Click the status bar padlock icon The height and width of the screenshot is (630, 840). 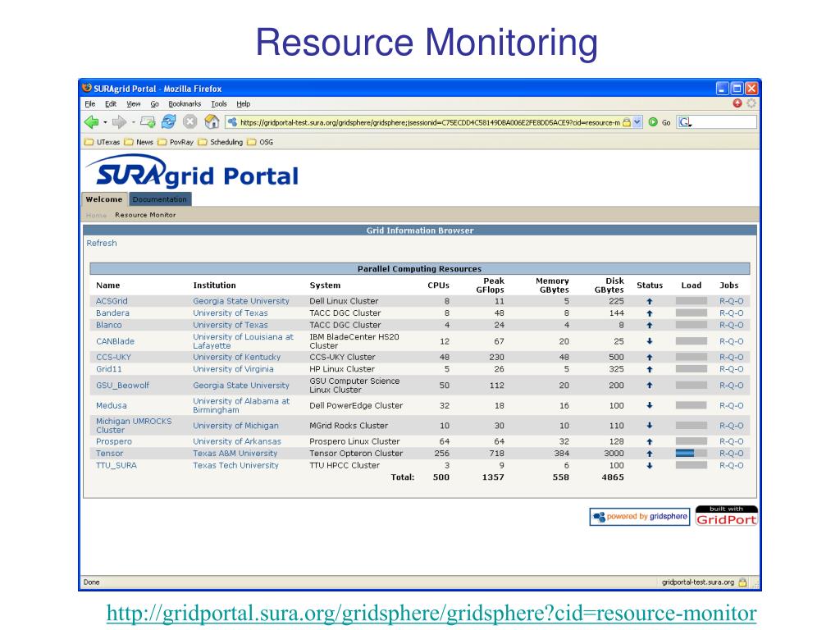[742, 582]
